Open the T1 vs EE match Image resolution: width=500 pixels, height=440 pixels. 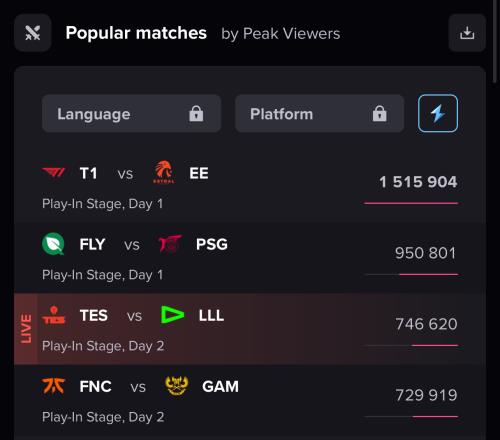250,187
